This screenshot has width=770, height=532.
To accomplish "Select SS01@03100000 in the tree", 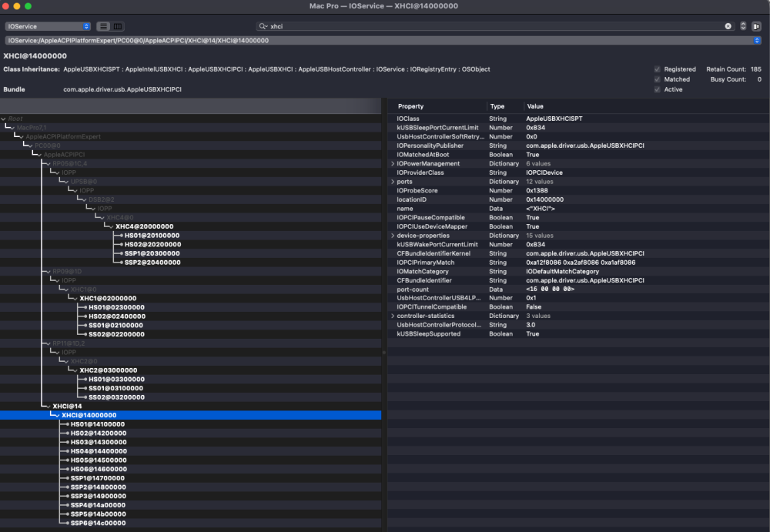I will pos(115,388).
